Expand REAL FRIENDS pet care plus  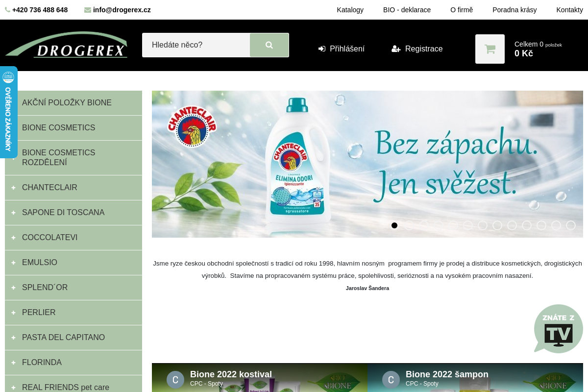click(x=13, y=388)
